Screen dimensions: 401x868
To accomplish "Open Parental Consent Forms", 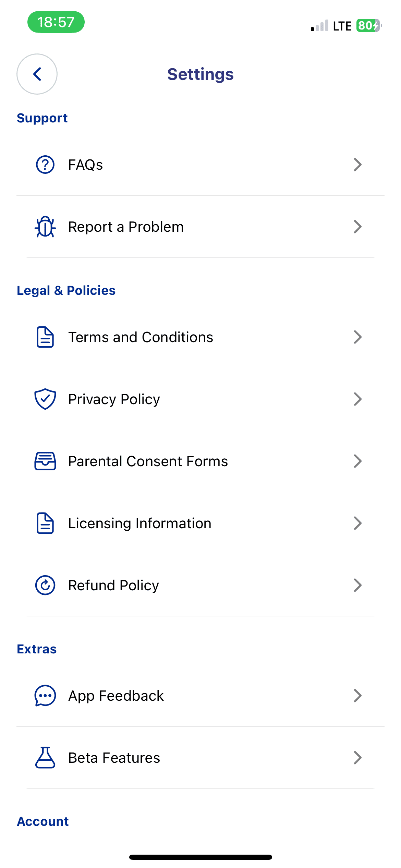I will tap(148, 461).
